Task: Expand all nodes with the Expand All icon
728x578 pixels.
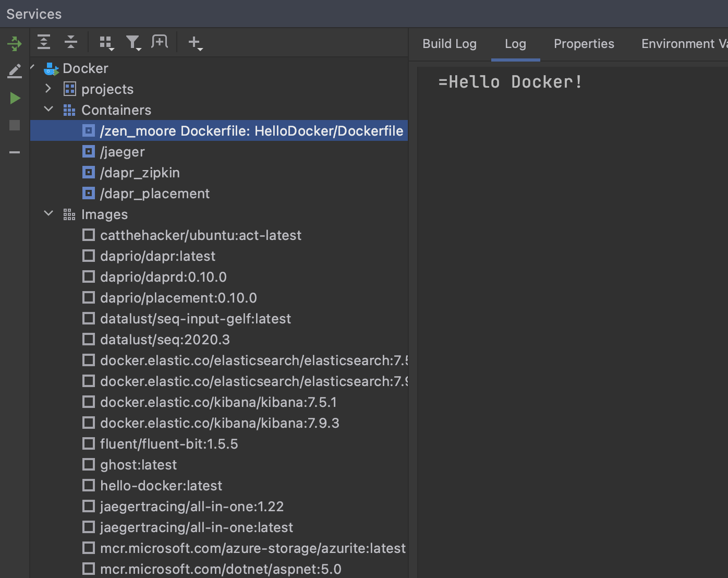Action: pos(44,42)
